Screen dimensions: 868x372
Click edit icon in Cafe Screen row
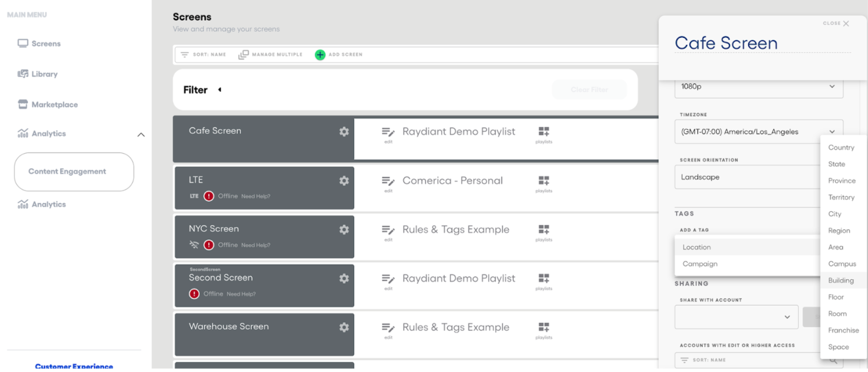pyautogui.click(x=388, y=132)
